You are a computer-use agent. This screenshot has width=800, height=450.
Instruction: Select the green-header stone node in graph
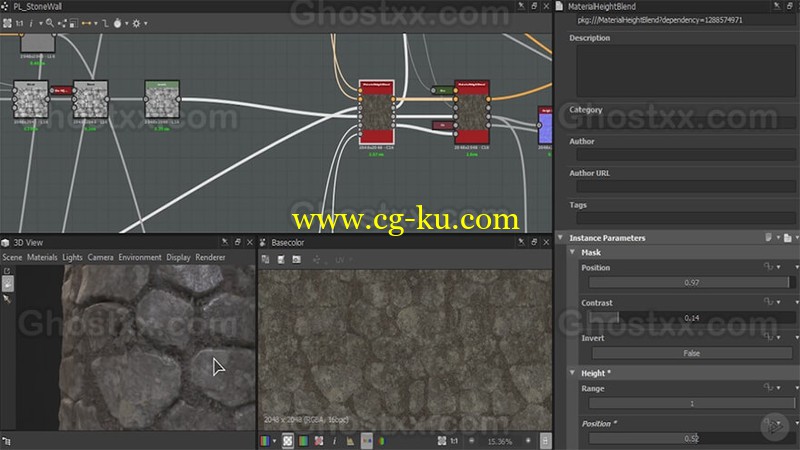[x=162, y=99]
